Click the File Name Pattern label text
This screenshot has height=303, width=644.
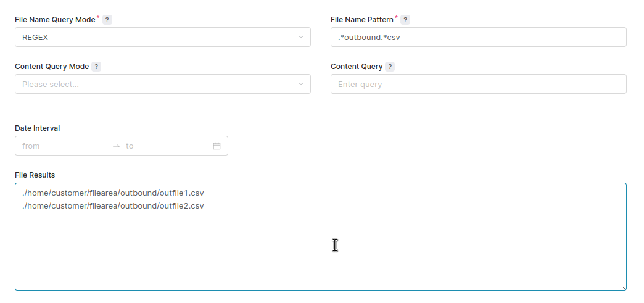pos(361,20)
